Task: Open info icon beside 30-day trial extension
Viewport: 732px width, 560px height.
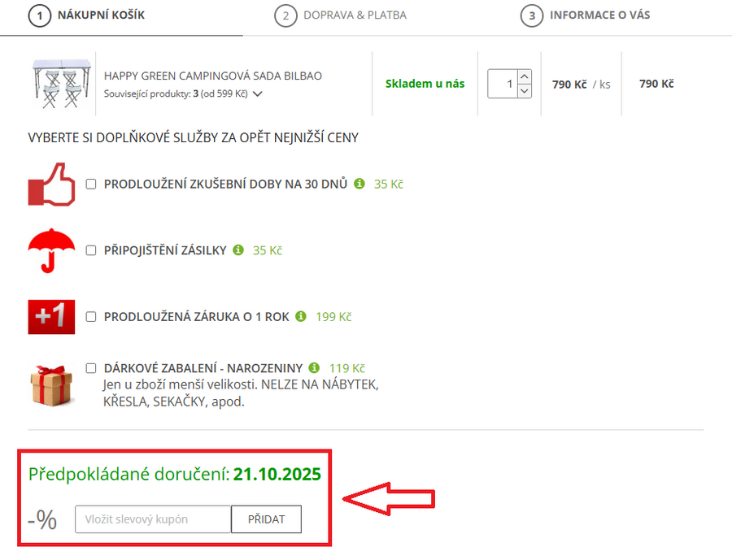Action: click(x=359, y=184)
